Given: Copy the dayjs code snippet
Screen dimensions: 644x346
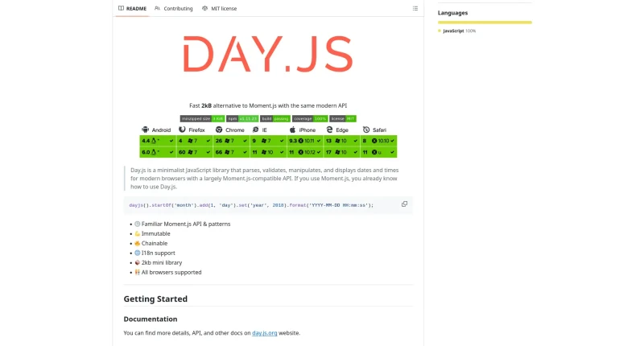Looking at the screenshot, I should click(405, 204).
